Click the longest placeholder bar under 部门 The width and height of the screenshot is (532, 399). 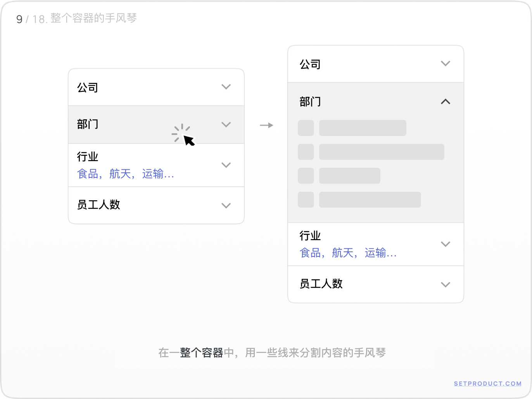[x=381, y=152]
